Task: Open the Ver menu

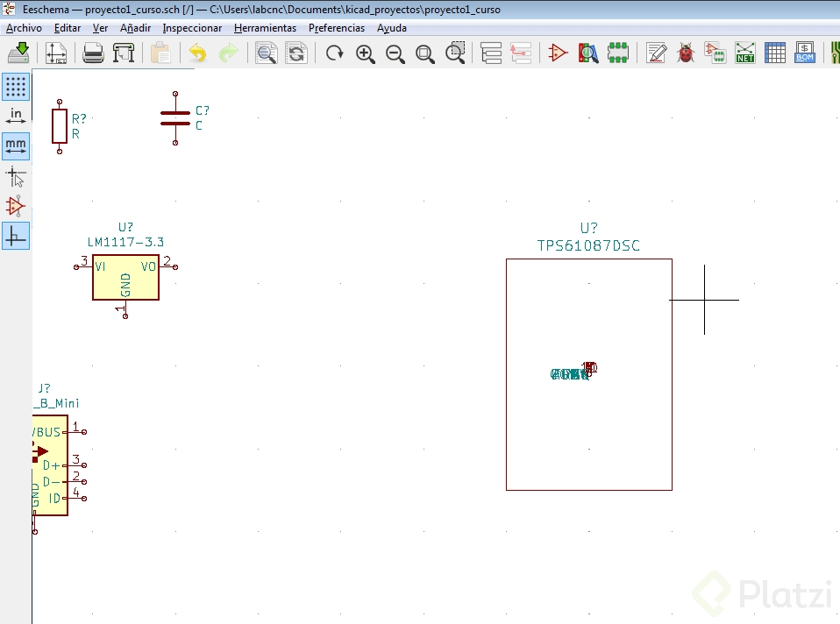Action: pos(100,28)
